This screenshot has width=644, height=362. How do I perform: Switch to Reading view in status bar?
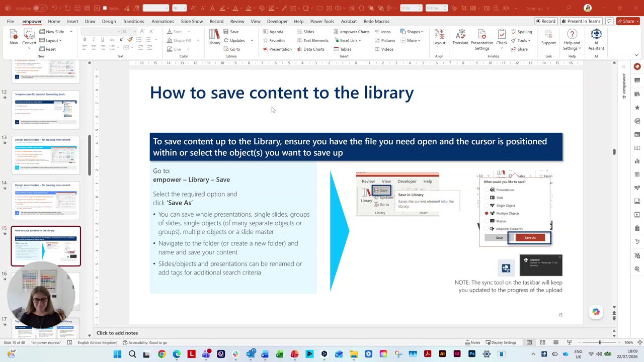(555, 342)
